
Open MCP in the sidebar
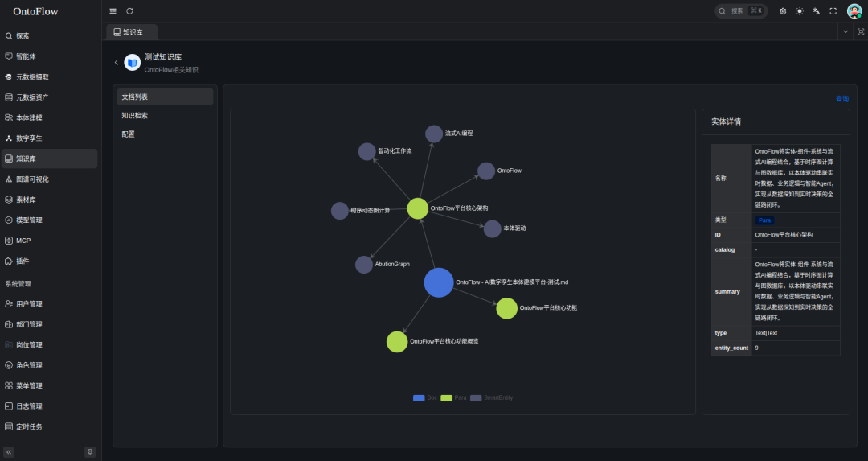[x=50, y=241]
